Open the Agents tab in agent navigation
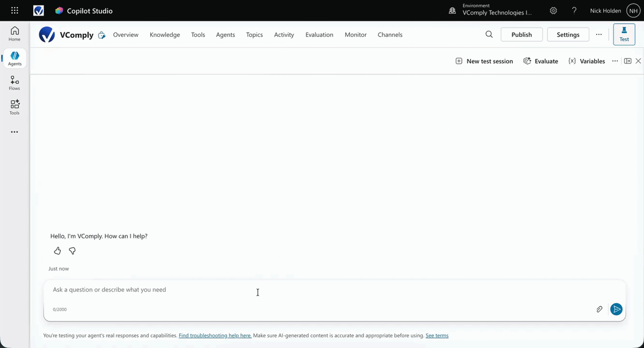Screen dimensions: 644x348 225,35
